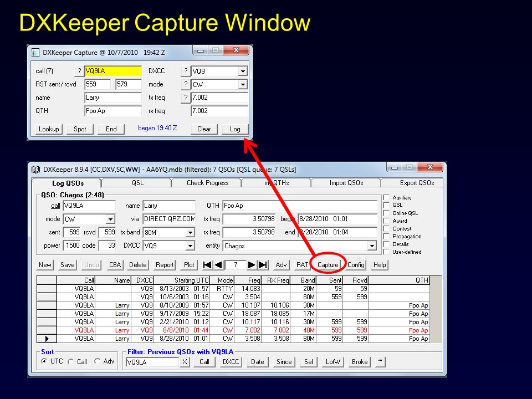The width and height of the screenshot is (532, 399).
Task: Expand the entity Chagos dropdown
Action: coord(372,245)
